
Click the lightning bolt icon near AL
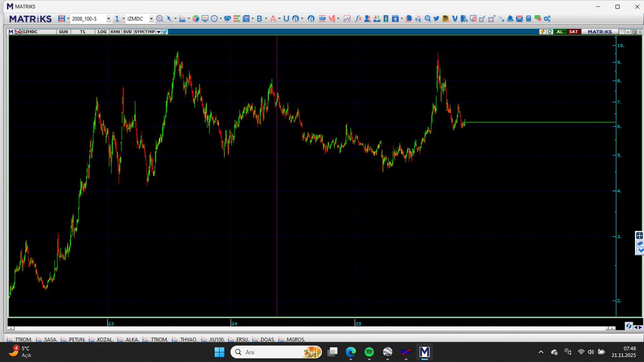543,32
